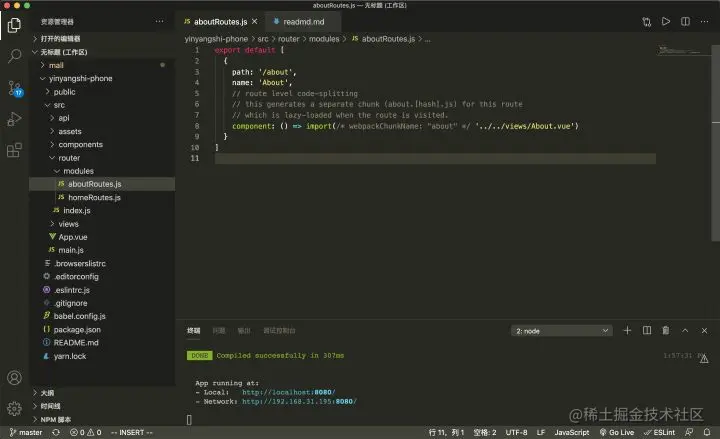Expand the outline section
This screenshot has height=439, width=720.
[x=102, y=393]
